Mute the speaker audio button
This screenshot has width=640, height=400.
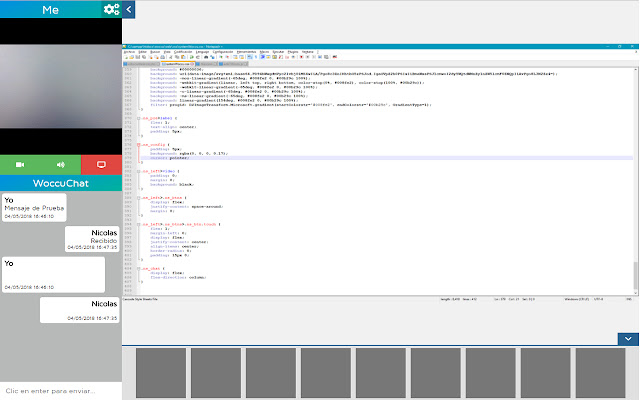coord(61,164)
